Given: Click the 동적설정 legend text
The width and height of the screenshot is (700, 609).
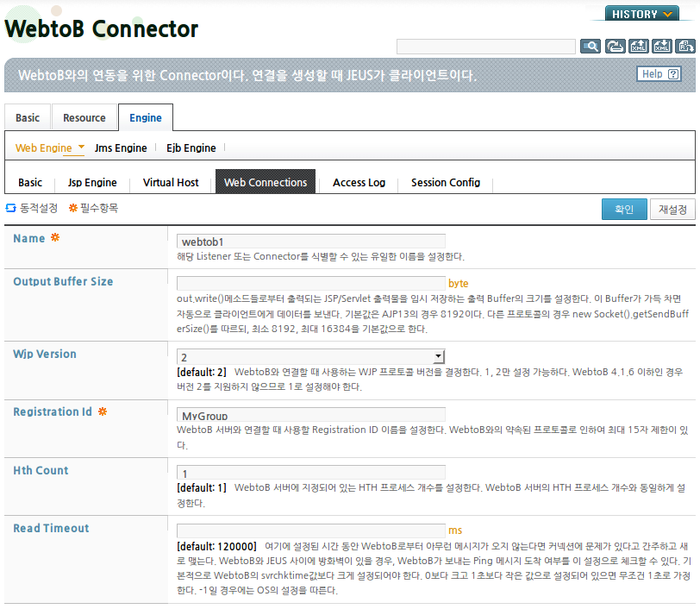Looking at the screenshot, I should pos(39,208).
